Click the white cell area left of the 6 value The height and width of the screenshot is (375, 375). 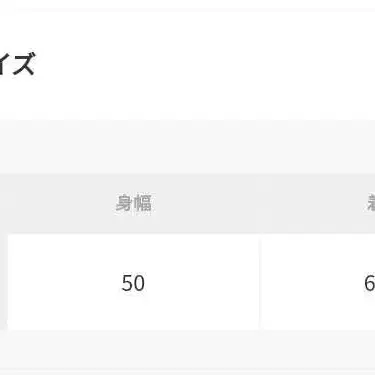pyautogui.click(x=312, y=282)
